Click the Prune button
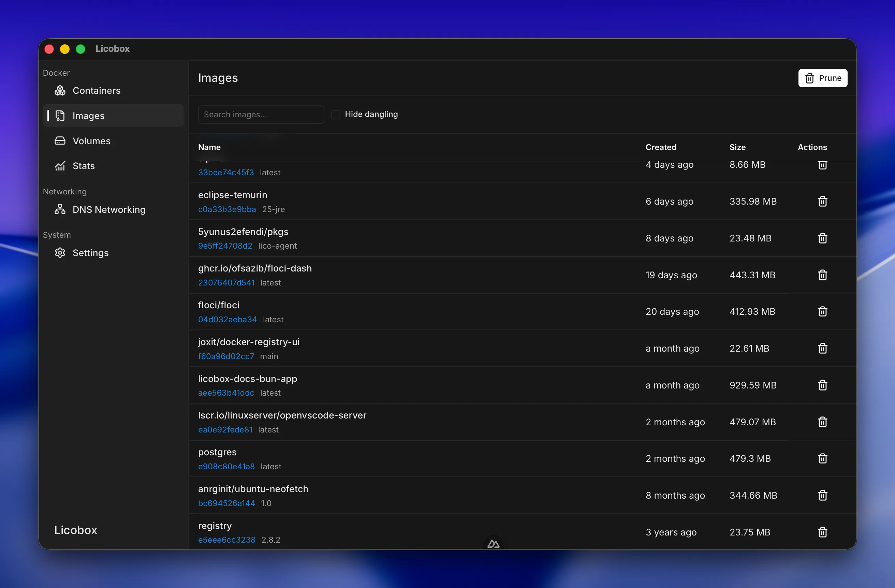The height and width of the screenshot is (588, 895). pos(822,78)
